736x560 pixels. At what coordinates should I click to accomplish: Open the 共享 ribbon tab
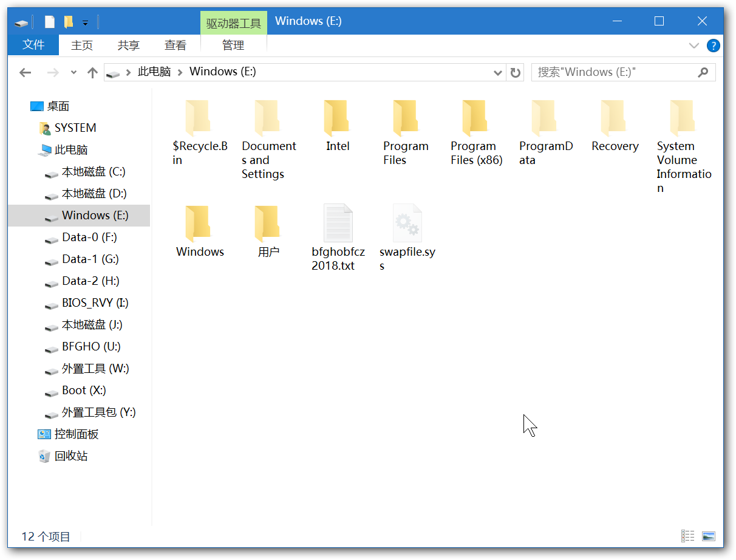tap(129, 46)
